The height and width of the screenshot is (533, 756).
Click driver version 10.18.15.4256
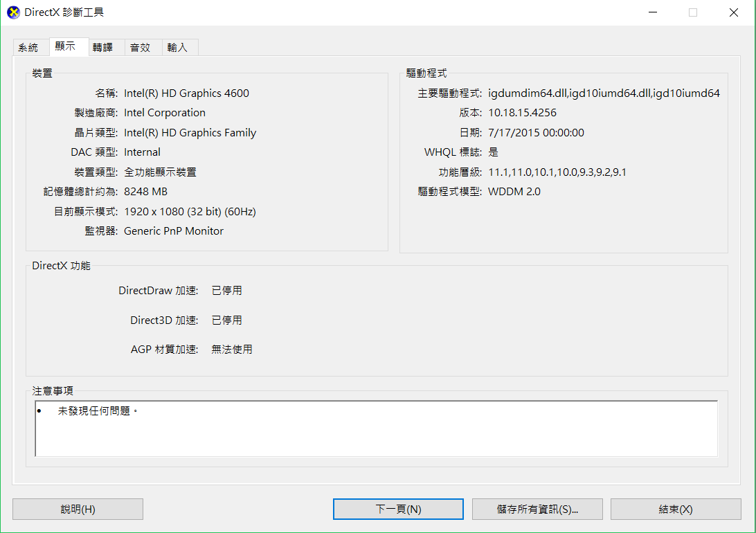coord(522,112)
